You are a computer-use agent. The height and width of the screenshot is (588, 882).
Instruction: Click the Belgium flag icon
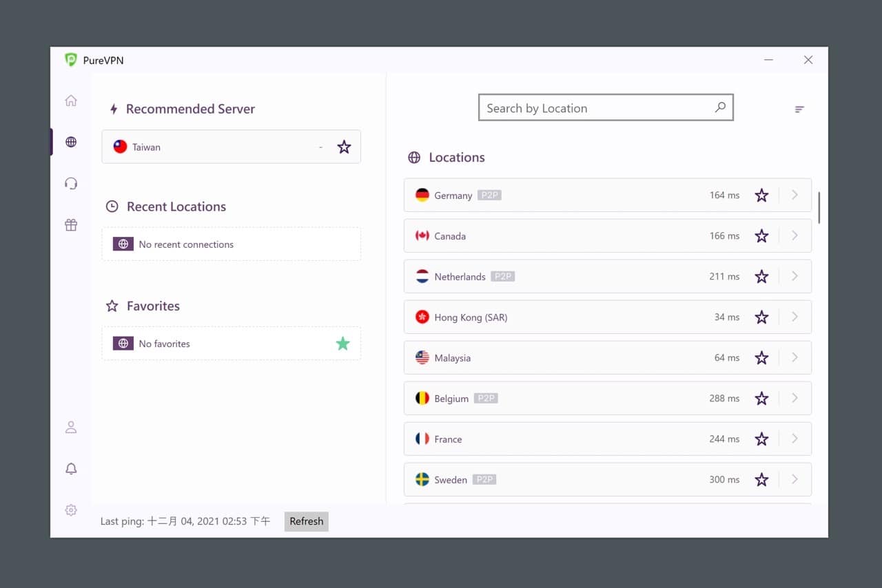422,398
